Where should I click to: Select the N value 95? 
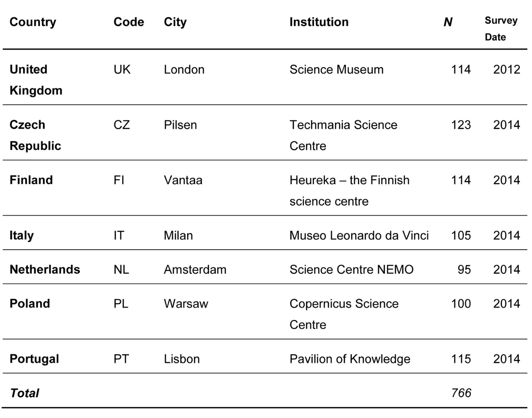click(464, 269)
